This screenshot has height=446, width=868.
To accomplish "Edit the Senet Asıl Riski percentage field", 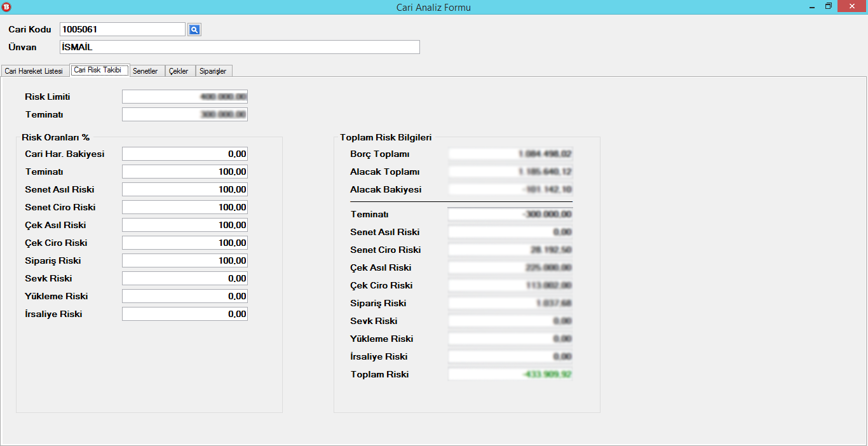I will point(184,189).
